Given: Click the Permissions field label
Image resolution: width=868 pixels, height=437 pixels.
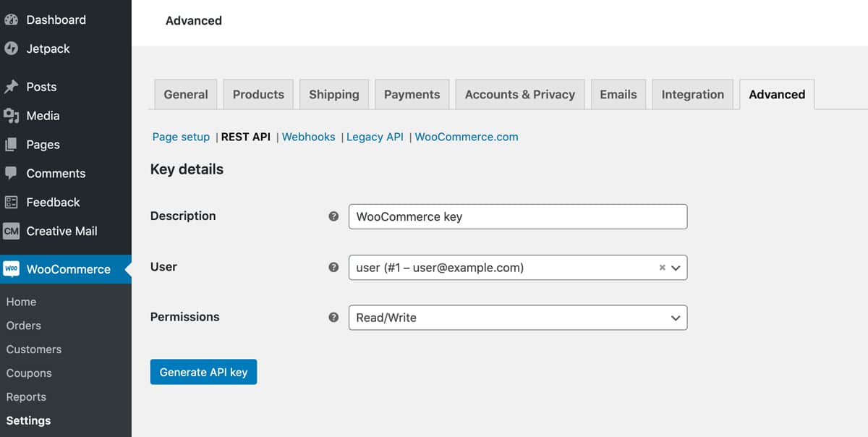Looking at the screenshot, I should click(x=185, y=317).
